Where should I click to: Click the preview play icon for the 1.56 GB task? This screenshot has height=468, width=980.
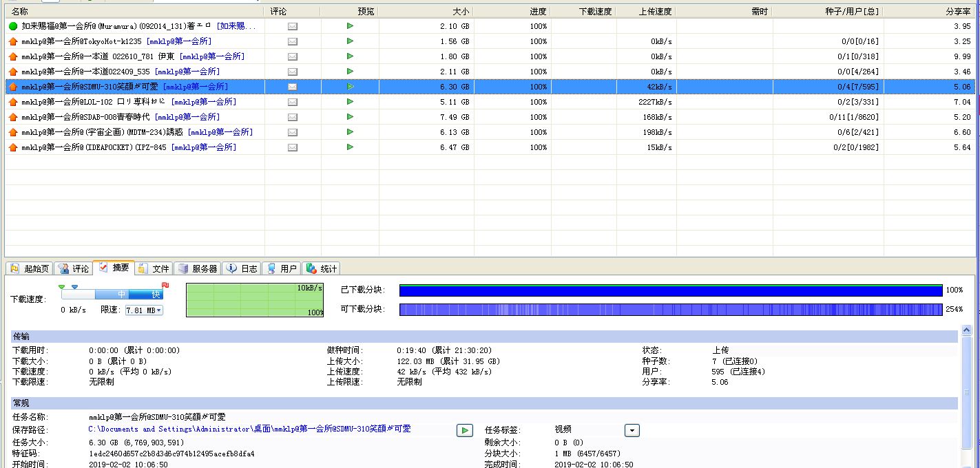click(351, 41)
